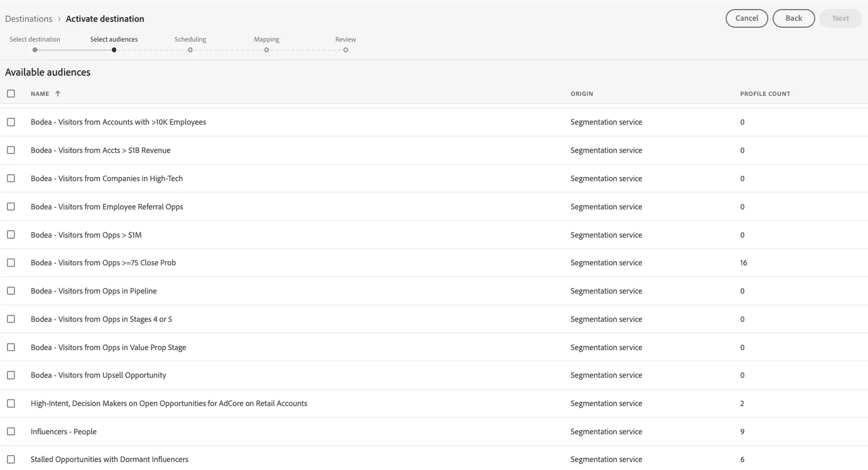868x470 pixels.
Task: Click profile count 2 for High-Intent row
Action: (x=742, y=403)
